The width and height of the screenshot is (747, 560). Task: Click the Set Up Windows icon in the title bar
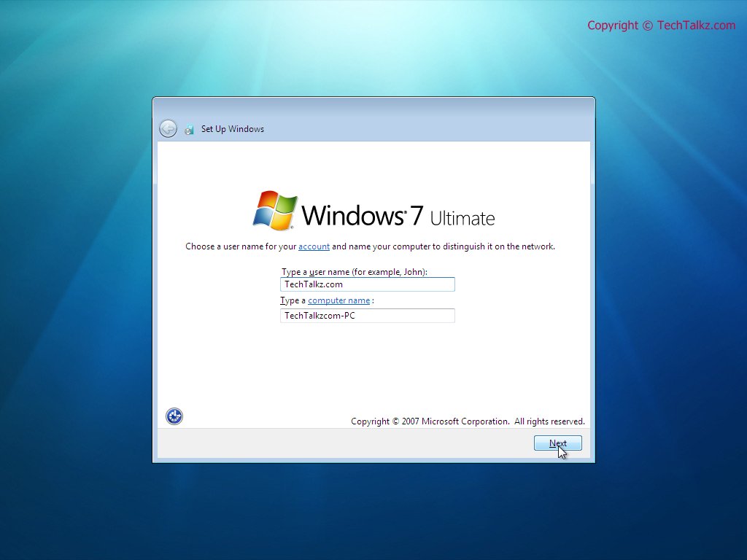click(x=190, y=128)
